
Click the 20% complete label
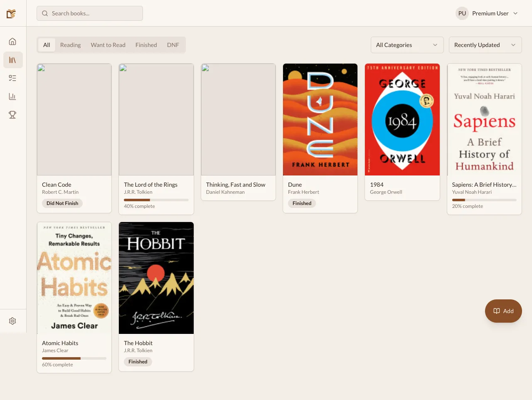(x=468, y=206)
